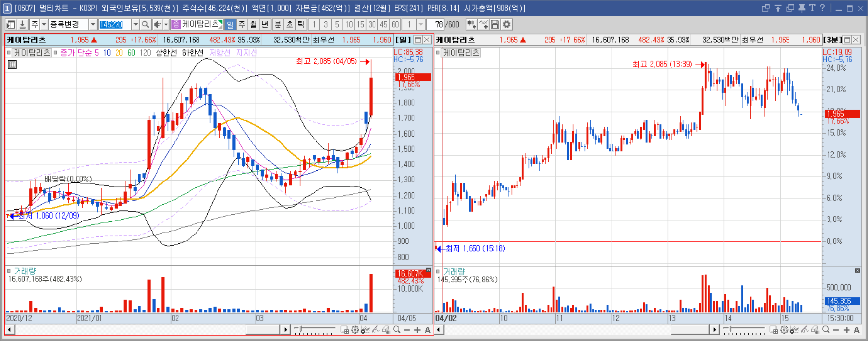This screenshot has height=341, width=868.
Task: Click the collapse button on daily volume axis
Action: (429, 270)
